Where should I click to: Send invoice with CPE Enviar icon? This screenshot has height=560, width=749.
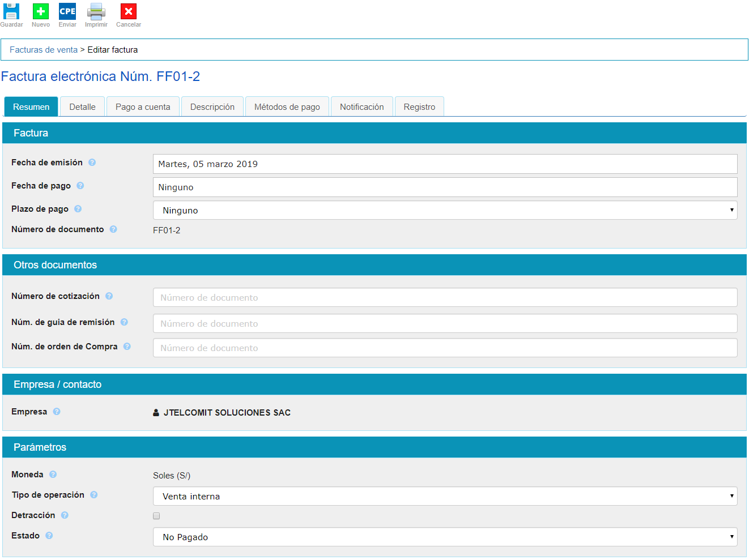click(x=67, y=11)
